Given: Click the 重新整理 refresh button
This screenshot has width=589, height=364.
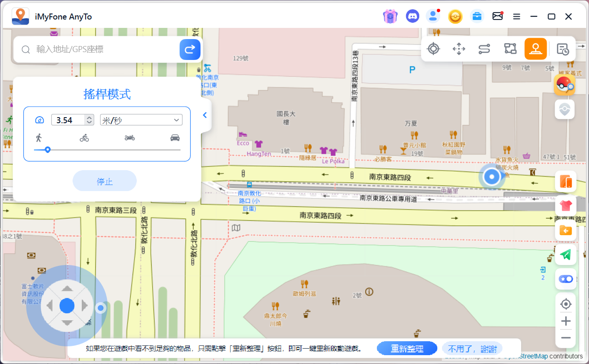Looking at the screenshot, I should (x=407, y=349).
